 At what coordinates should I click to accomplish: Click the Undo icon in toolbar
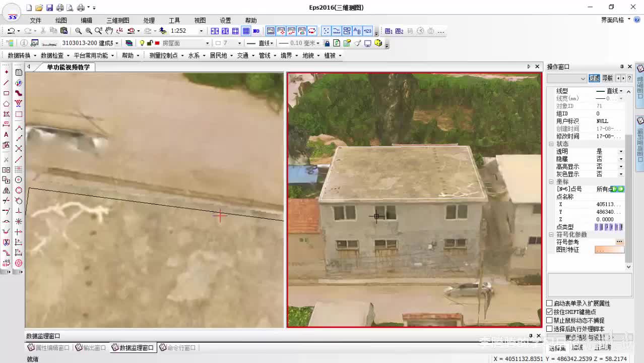coord(11,31)
